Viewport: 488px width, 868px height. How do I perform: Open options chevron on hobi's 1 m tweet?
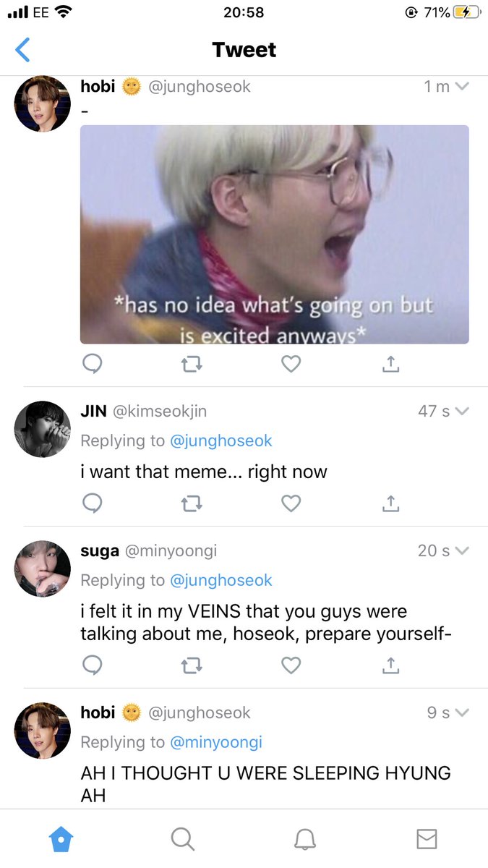462,87
